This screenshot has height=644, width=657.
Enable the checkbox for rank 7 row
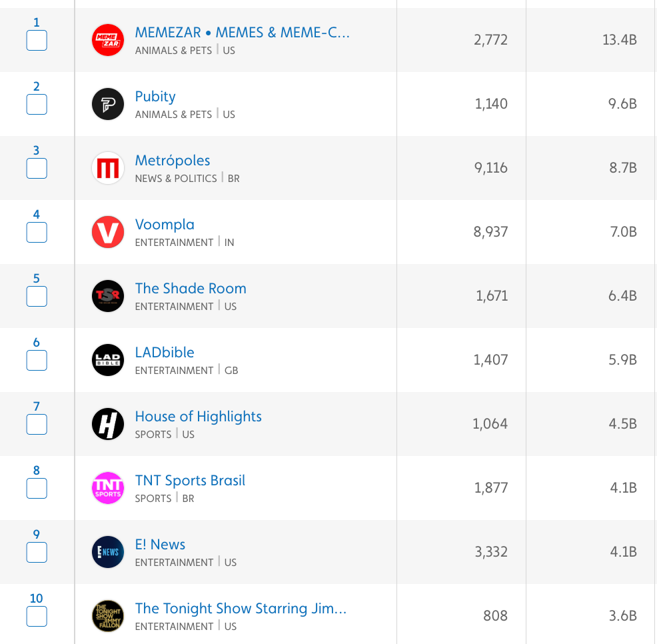[37, 425]
